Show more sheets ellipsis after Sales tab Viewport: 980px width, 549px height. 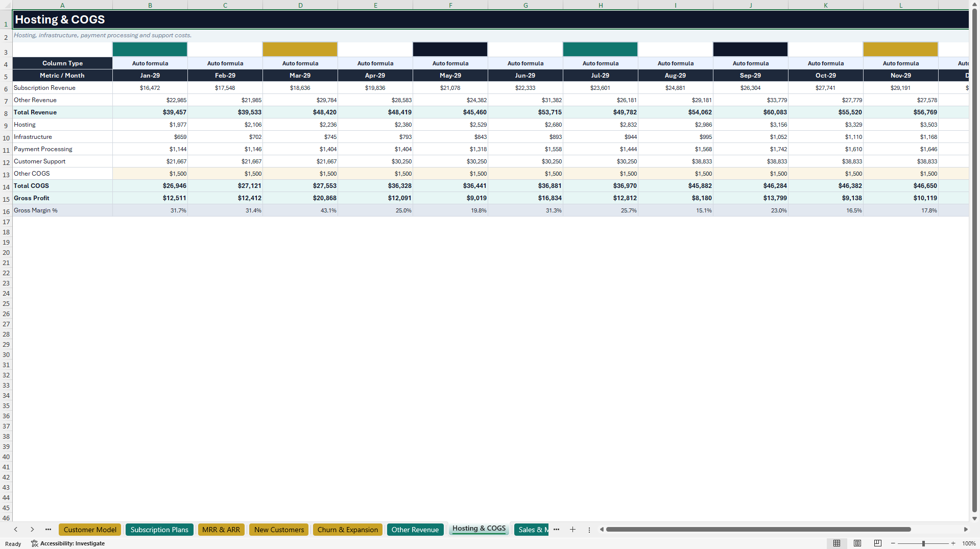[x=556, y=530]
